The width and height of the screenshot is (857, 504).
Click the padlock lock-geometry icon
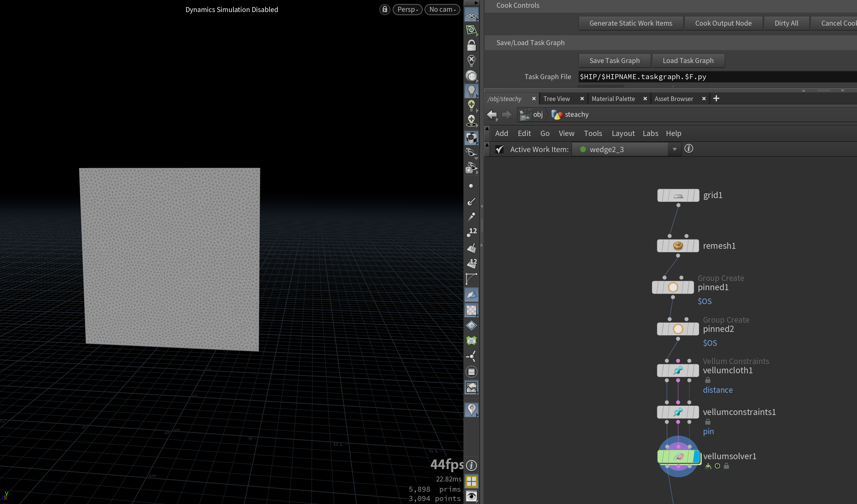click(471, 45)
